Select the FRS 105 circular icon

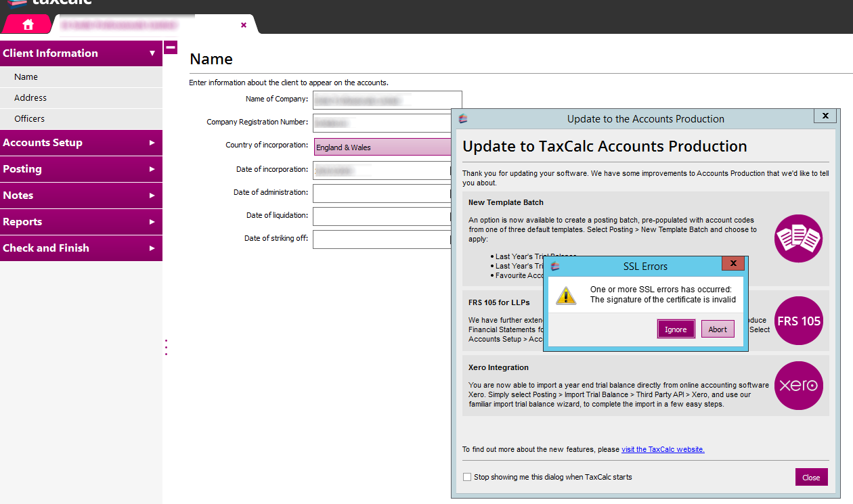coord(798,321)
